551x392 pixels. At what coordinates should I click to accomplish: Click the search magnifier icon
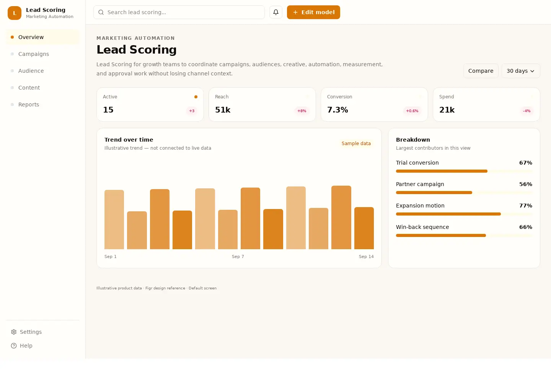pos(101,12)
